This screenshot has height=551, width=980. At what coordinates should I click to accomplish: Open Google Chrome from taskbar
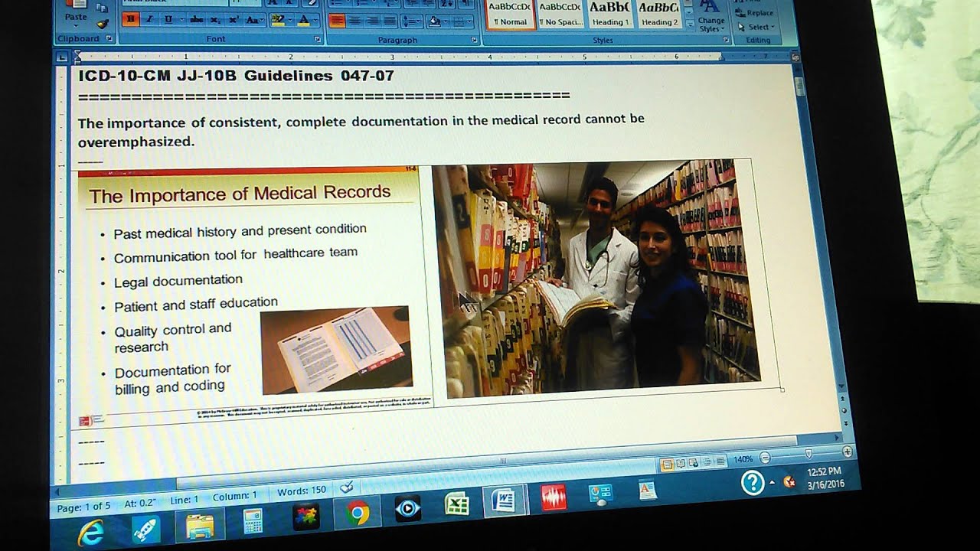tap(357, 514)
